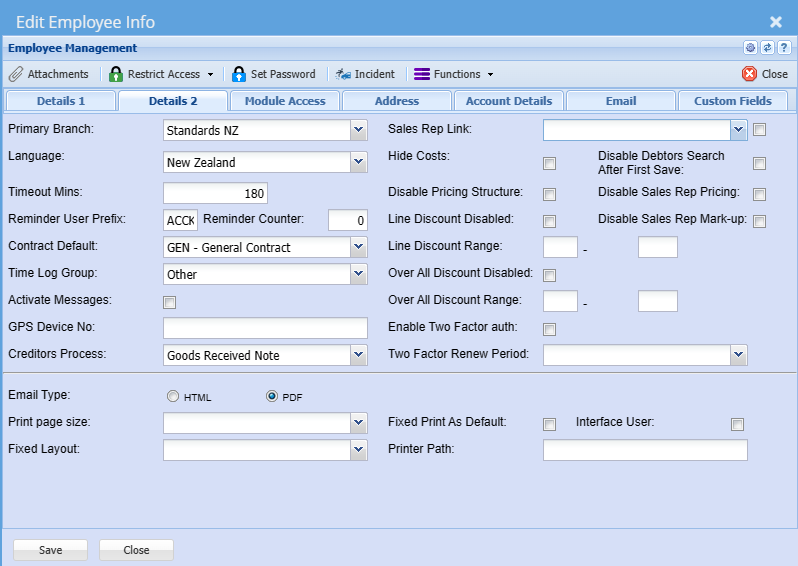Image resolution: width=798 pixels, height=566 pixels.
Task: Enable the Hide Costs checkbox
Action: tap(549, 164)
